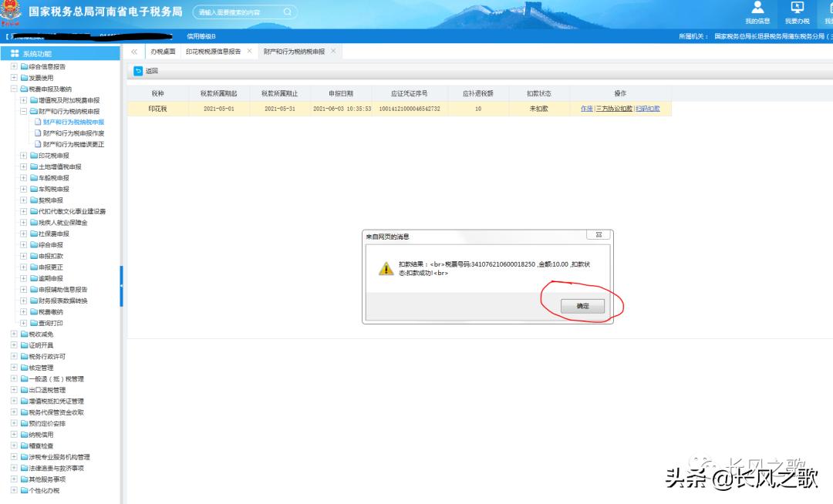Expand the 车船税申报 tree node
This screenshot has width=833, height=504.
coord(23,178)
